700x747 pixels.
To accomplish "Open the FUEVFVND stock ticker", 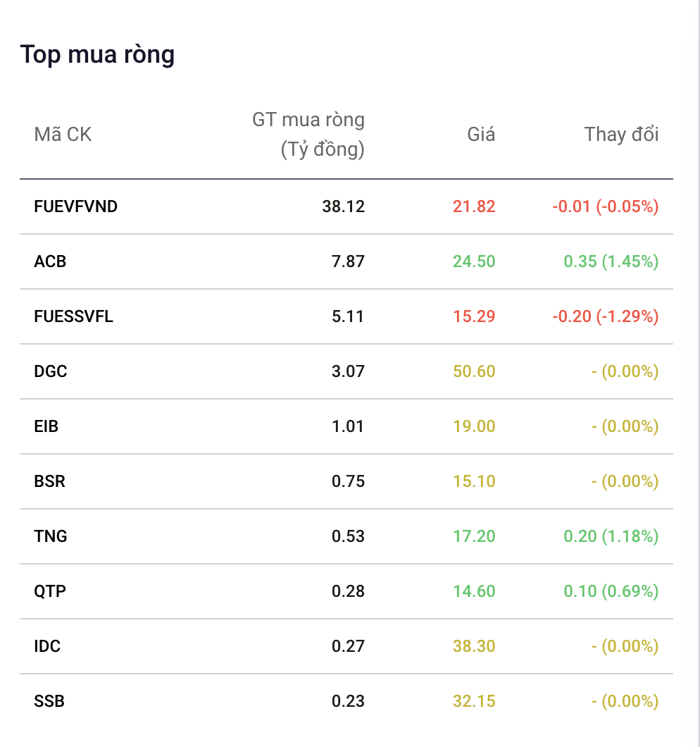I will 76,206.
